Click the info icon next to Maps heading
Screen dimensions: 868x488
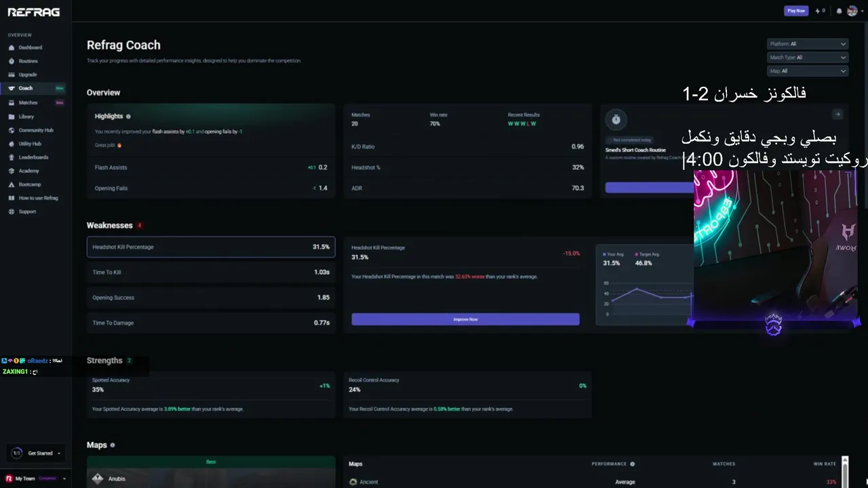113,445
